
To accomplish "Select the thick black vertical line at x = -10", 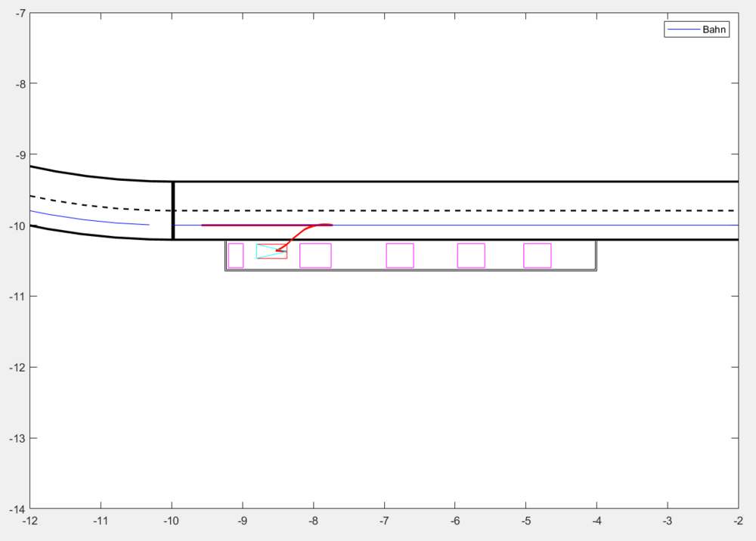I will [x=173, y=210].
